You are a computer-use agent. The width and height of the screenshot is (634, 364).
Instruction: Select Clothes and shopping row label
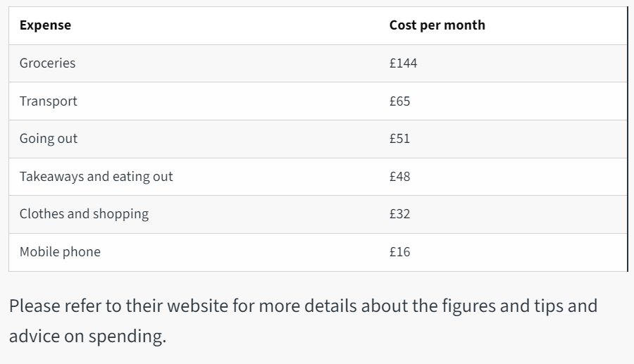[x=84, y=214]
